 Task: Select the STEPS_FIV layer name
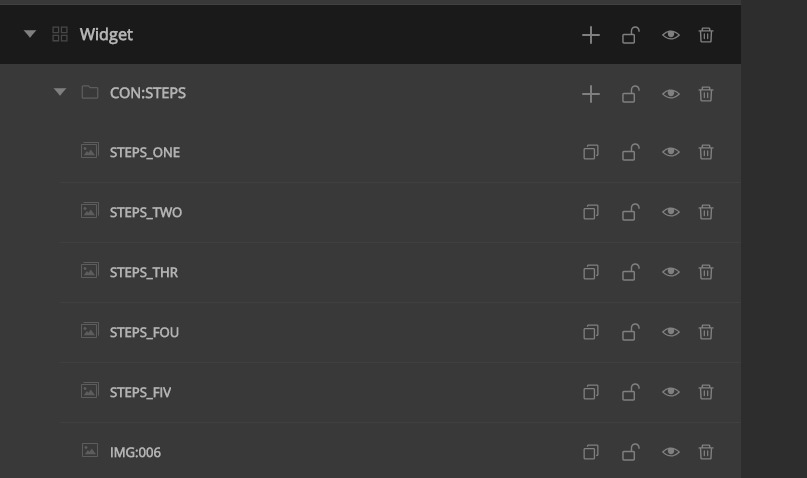pos(140,392)
